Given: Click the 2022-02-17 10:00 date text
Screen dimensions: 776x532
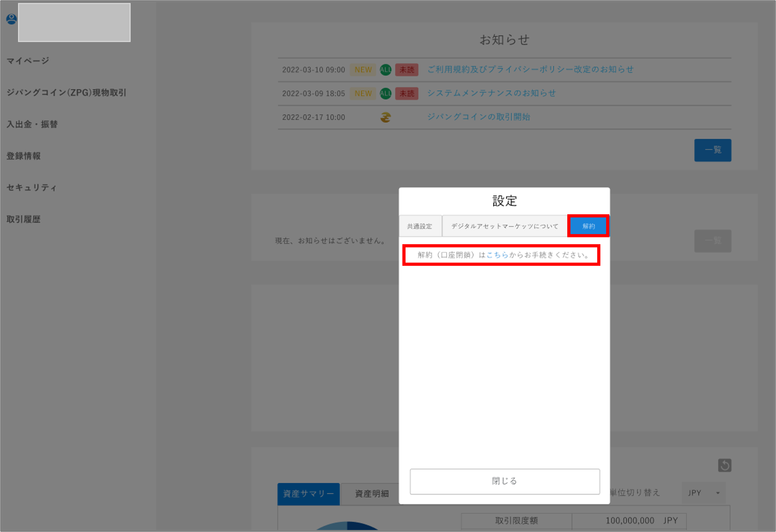Looking at the screenshot, I should [313, 117].
